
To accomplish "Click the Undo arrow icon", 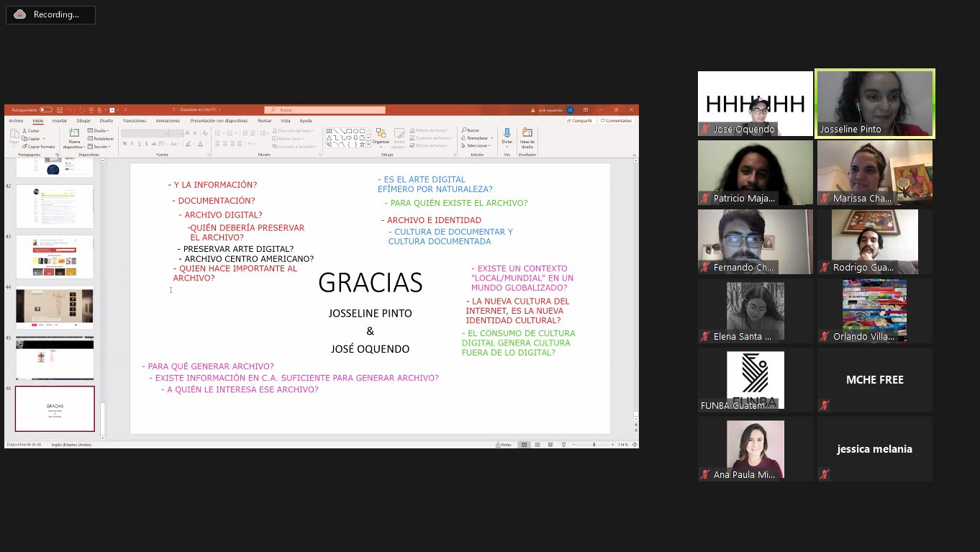I will tap(69, 110).
